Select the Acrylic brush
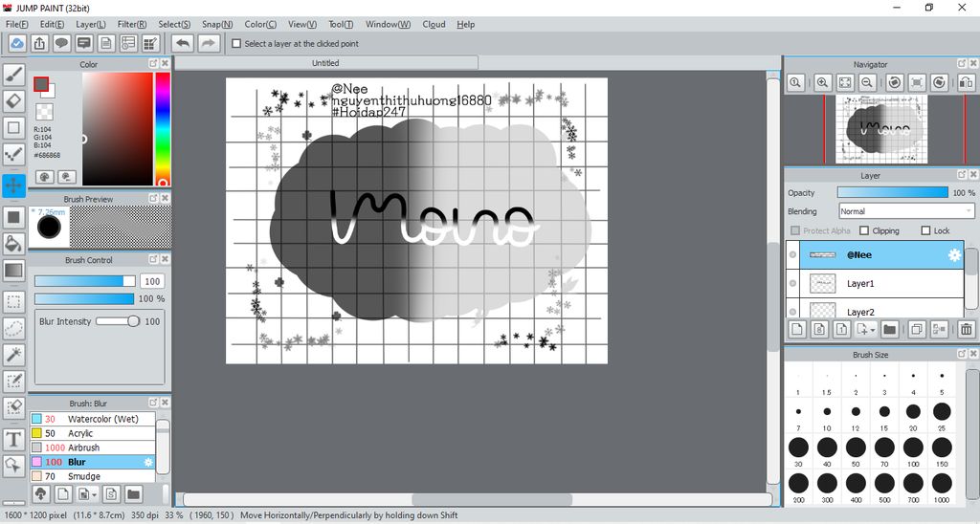 coord(93,433)
